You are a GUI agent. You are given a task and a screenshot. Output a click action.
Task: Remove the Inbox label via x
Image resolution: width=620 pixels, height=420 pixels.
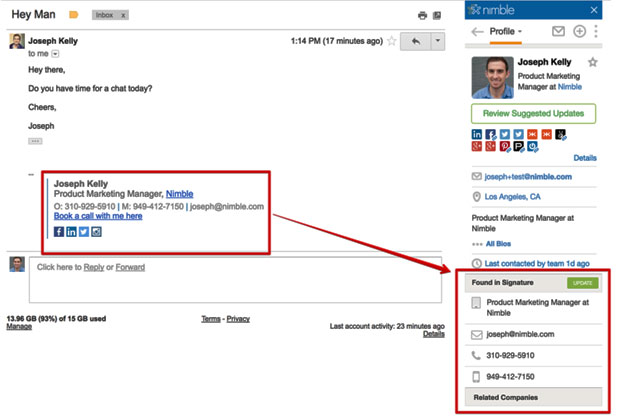click(x=123, y=15)
